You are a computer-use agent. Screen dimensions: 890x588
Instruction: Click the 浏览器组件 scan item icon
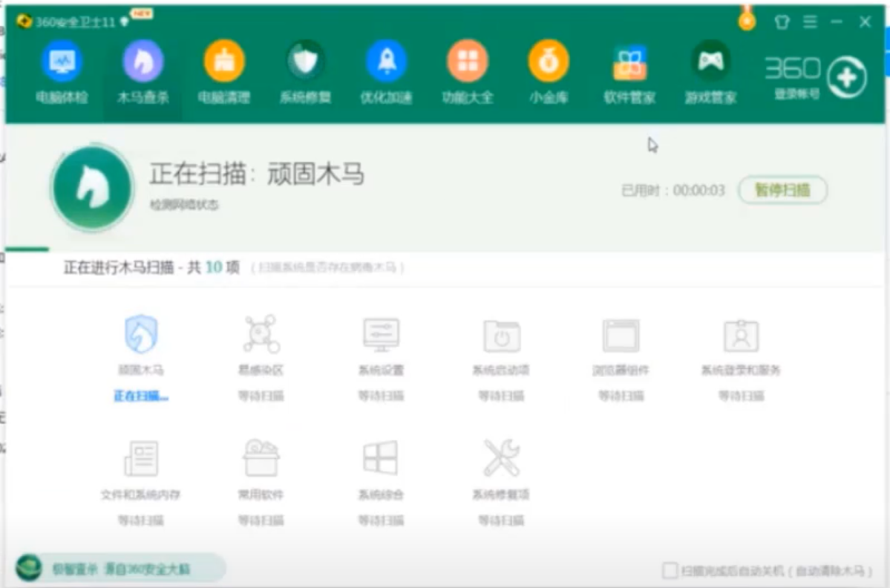[x=621, y=335]
